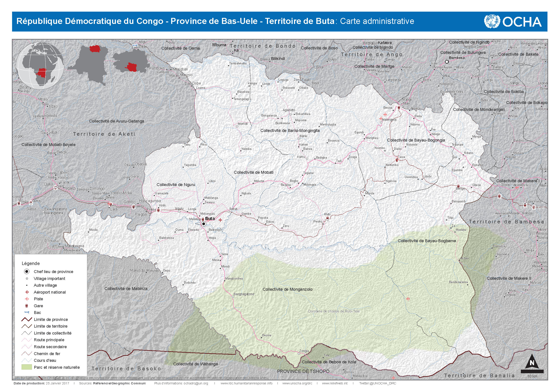The image size is (560, 392).
Task: Open the www.rdc.humanitarianresponse.info link
Action: pyautogui.click(x=246, y=383)
